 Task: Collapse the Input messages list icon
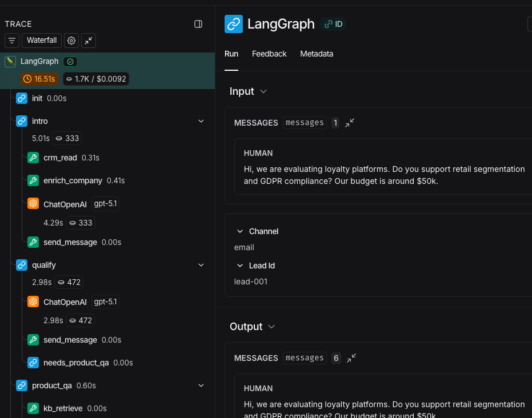coord(350,122)
